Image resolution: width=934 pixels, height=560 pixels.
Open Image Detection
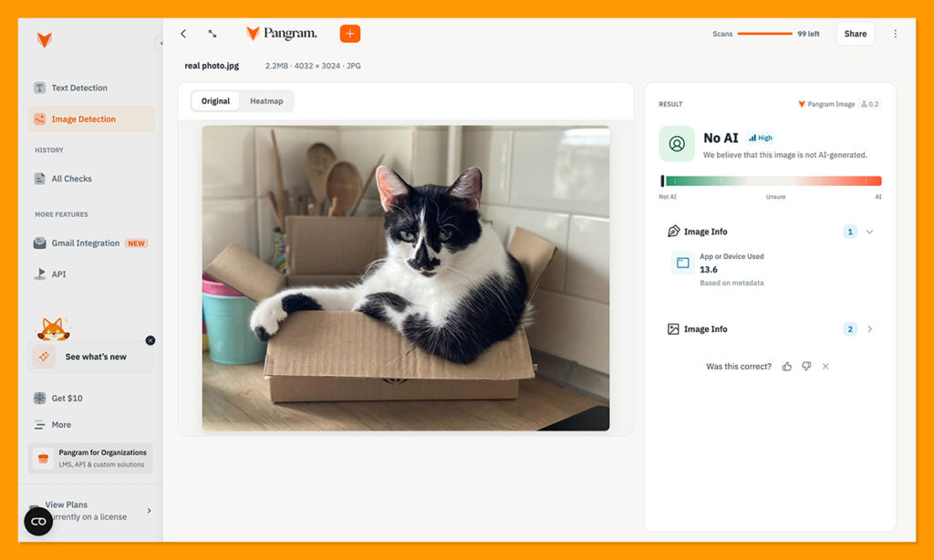pos(90,119)
